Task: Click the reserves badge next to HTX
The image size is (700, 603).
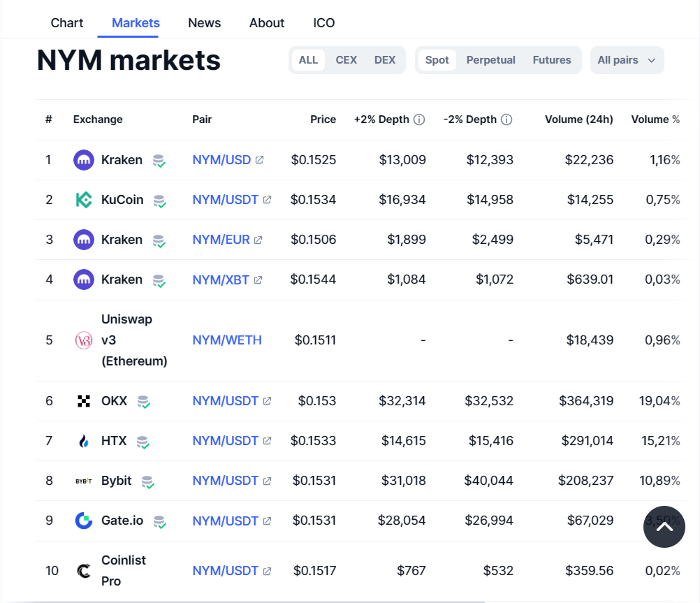Action: click(x=143, y=442)
